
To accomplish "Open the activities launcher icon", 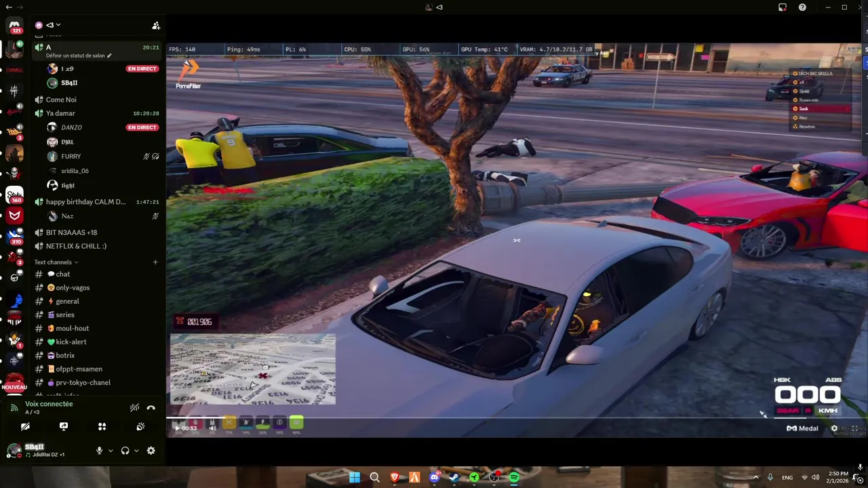I will pyautogui.click(x=102, y=426).
